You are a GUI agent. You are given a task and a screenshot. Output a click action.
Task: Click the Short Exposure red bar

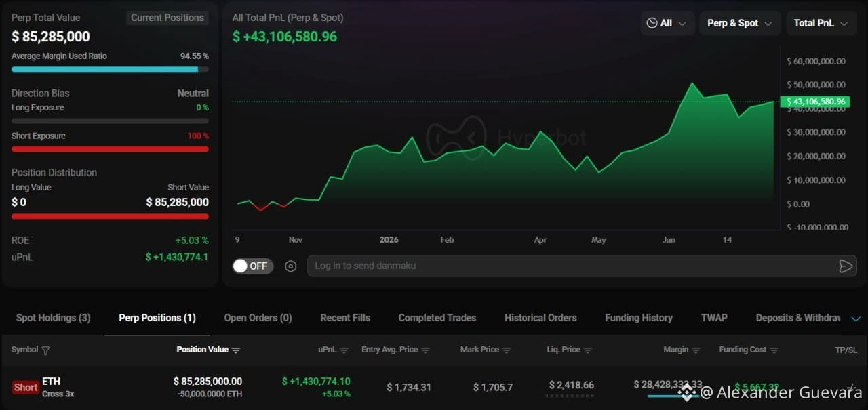pos(110,149)
